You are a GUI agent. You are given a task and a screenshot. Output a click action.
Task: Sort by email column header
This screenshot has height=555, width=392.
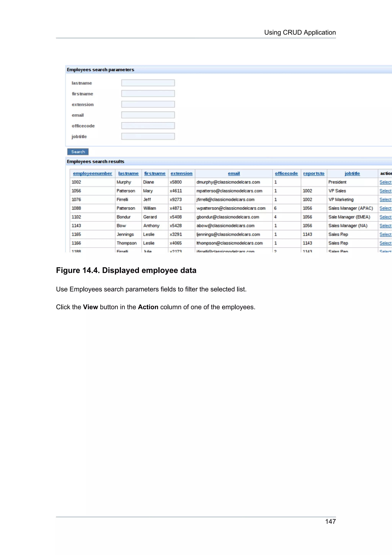(234, 173)
